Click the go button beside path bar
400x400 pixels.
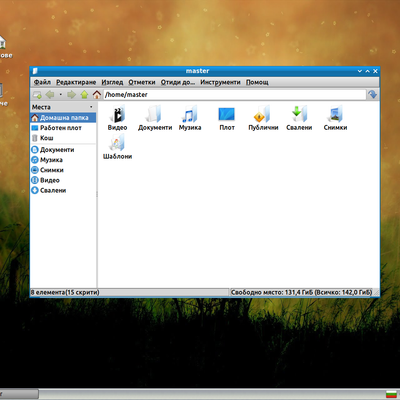(x=373, y=95)
